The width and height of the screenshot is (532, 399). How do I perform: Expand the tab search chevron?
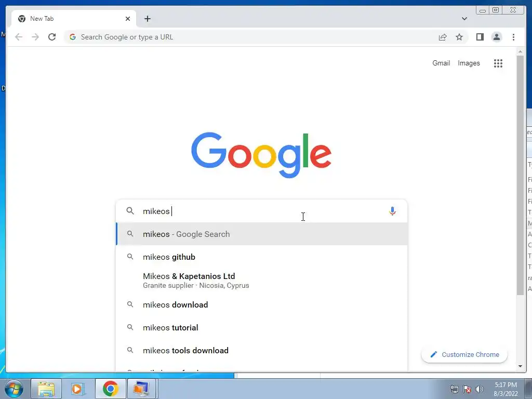464,19
